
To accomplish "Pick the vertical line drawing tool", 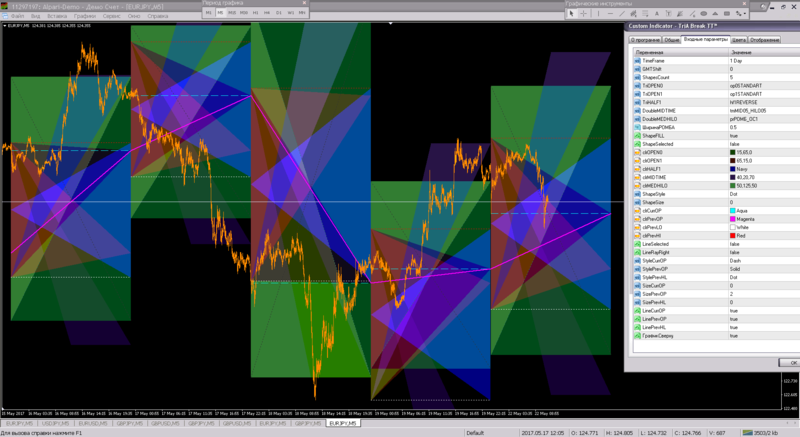I will 598,14.
